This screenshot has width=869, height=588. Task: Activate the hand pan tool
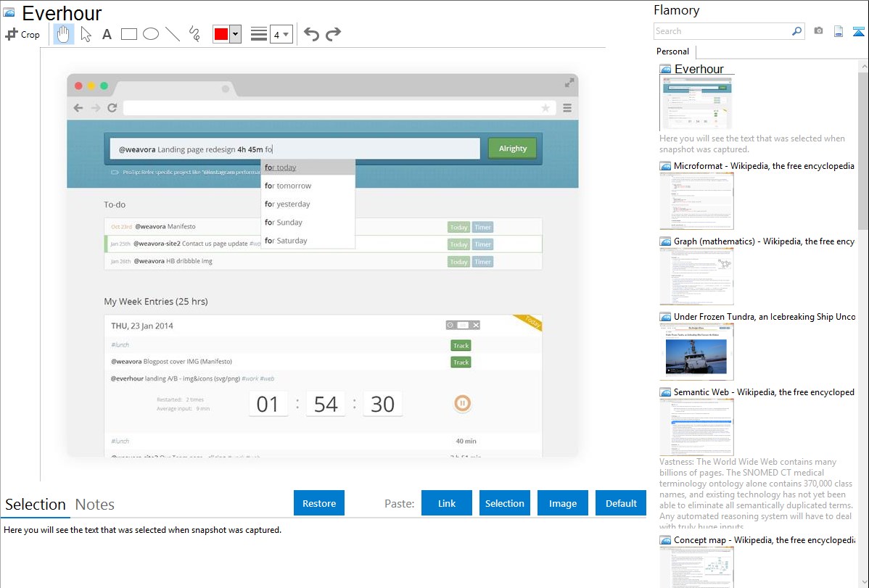coord(63,34)
